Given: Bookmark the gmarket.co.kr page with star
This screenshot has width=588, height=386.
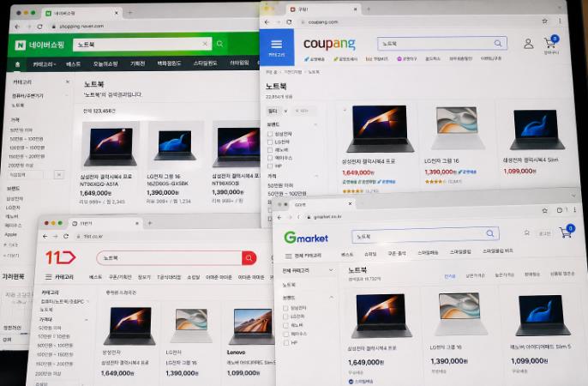Looking at the screenshot, I should pos(544,211).
